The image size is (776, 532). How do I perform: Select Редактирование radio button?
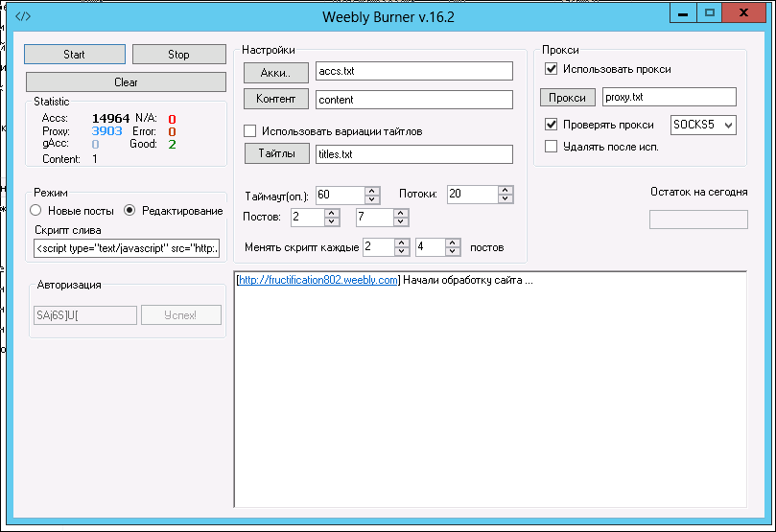pyautogui.click(x=129, y=210)
